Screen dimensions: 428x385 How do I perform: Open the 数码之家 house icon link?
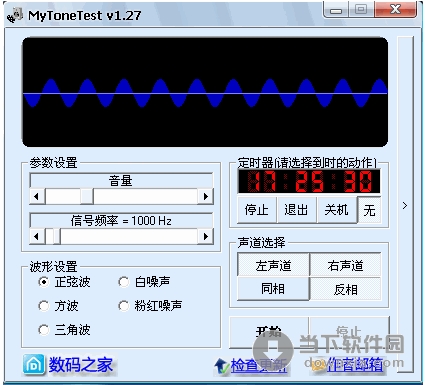[x=33, y=364]
